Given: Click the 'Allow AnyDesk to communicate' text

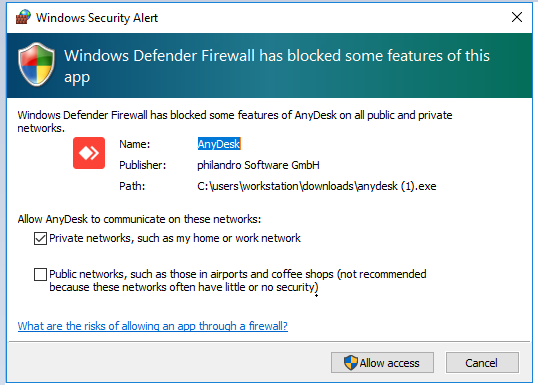Looking at the screenshot, I should 139,219.
